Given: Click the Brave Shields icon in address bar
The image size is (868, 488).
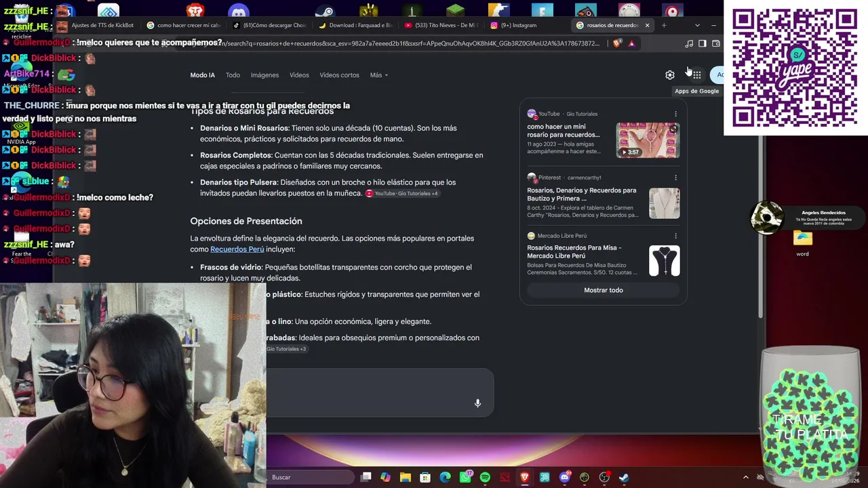Looking at the screenshot, I should point(616,43).
